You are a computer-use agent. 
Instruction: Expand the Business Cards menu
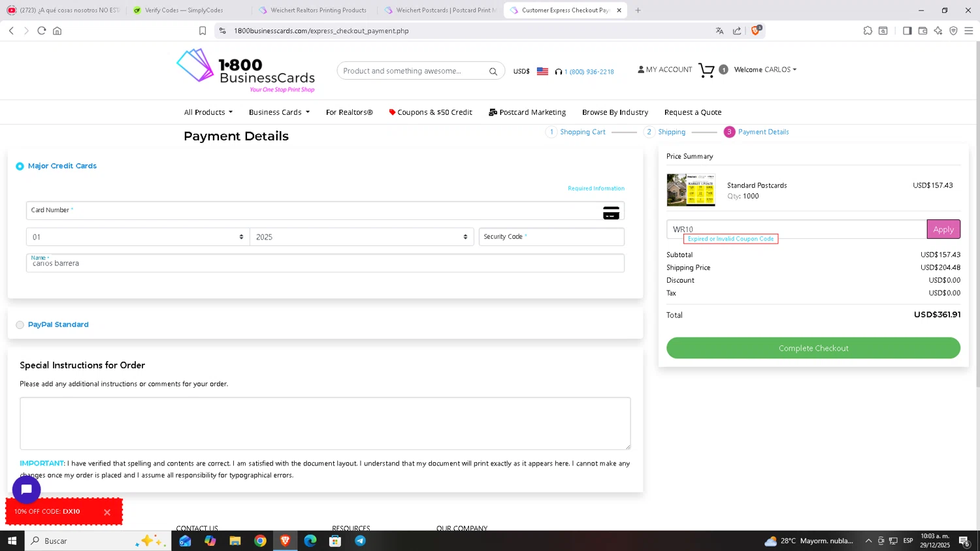[279, 112]
